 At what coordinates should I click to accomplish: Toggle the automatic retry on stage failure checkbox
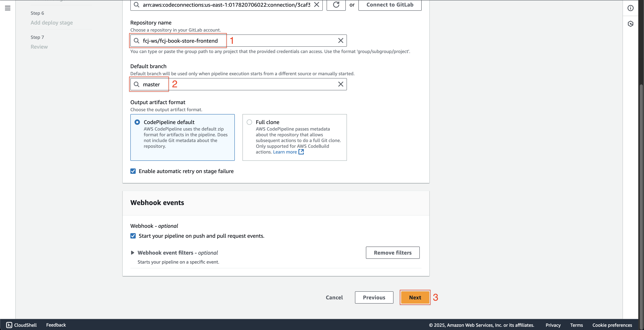(x=133, y=171)
